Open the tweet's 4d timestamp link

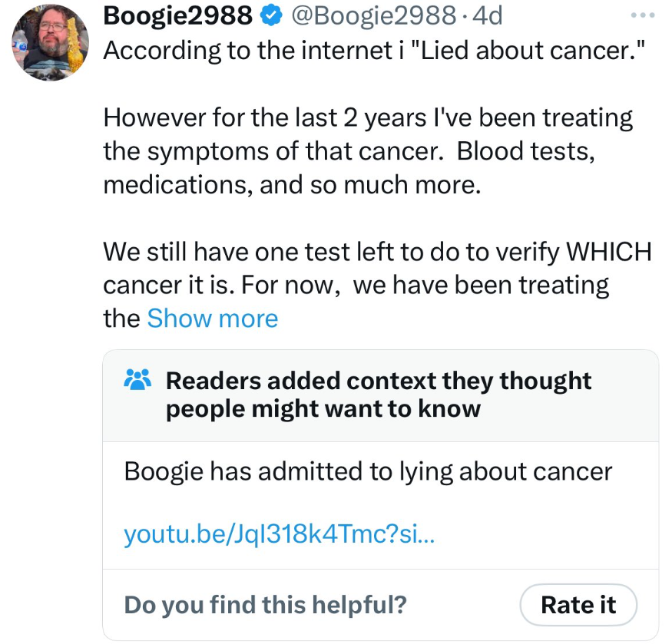pos(488,14)
